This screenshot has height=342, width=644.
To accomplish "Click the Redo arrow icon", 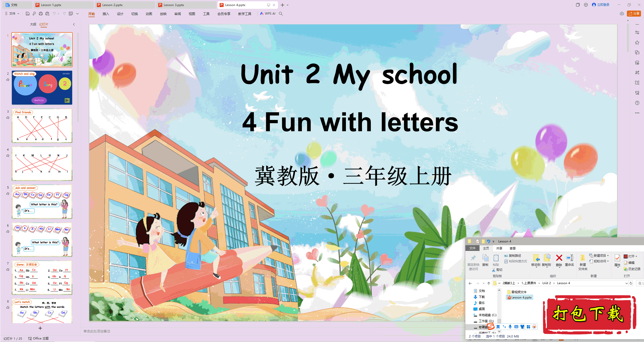I will coord(64,14).
